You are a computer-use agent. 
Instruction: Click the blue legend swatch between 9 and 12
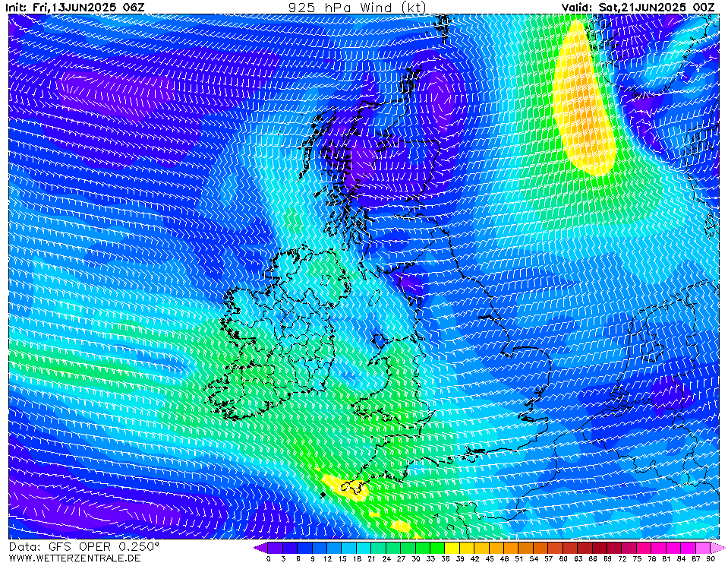tap(320, 548)
